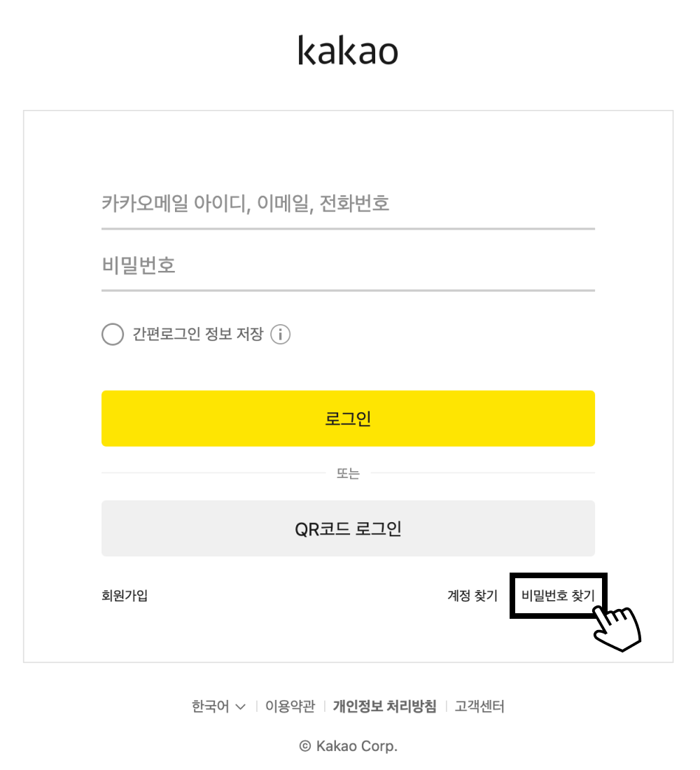
Task: Focus the 비밀번호 password field
Action: tap(348, 266)
